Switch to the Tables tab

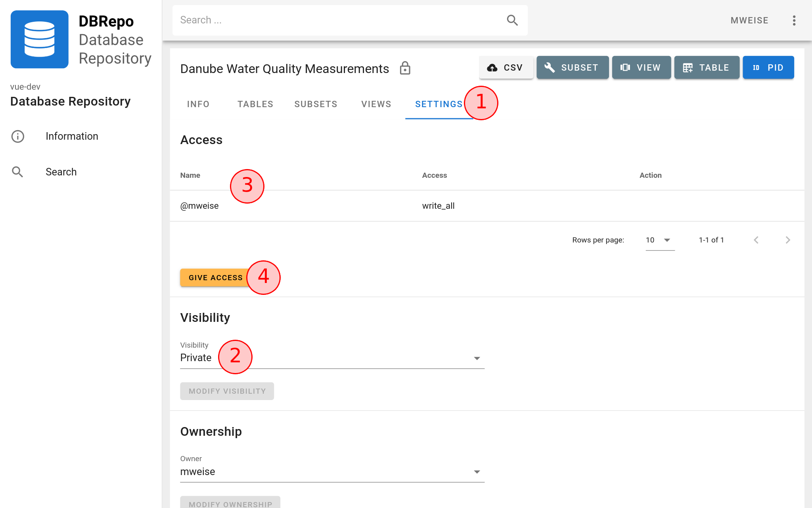[x=255, y=104]
